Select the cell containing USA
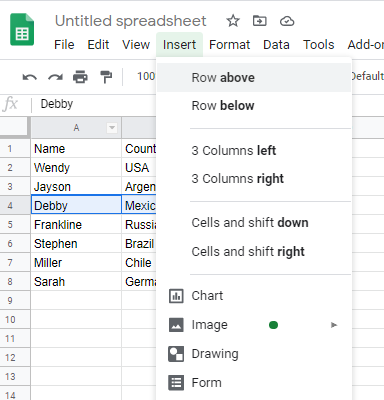The width and height of the screenshot is (384, 400). (139, 167)
